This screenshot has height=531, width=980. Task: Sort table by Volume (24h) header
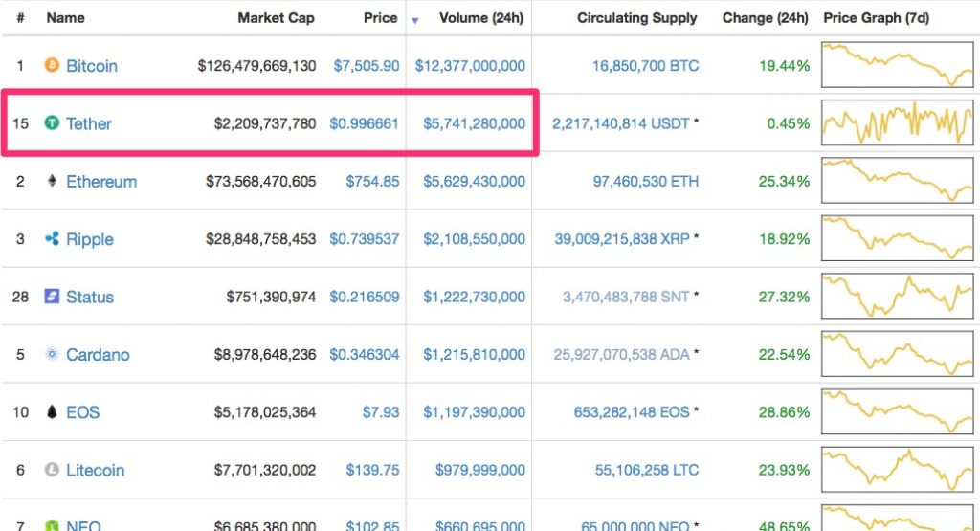tap(481, 18)
